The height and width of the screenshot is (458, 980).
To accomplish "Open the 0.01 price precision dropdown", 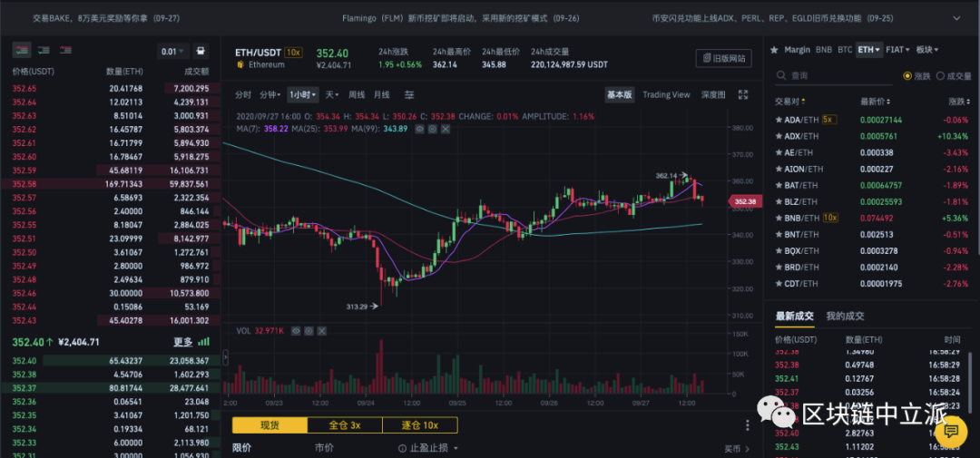I will coord(172,51).
